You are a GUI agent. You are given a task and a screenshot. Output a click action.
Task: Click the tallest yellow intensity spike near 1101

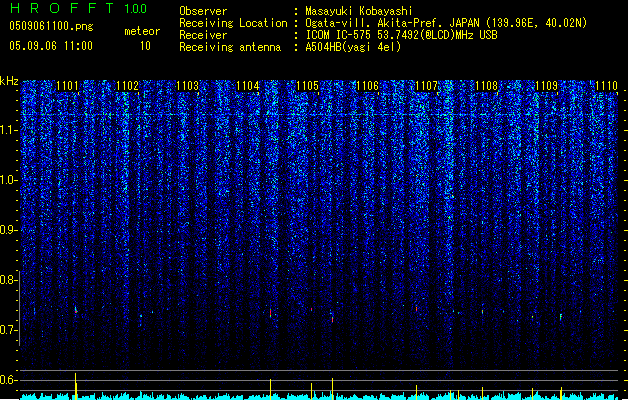[75, 386]
